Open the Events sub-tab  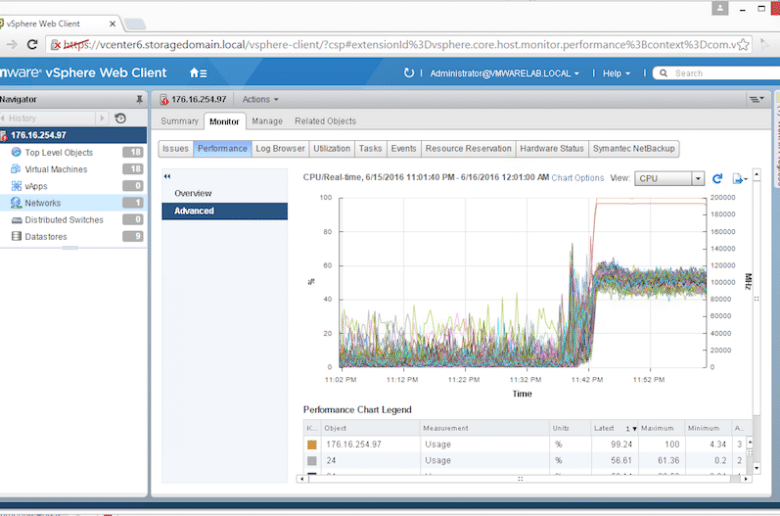coord(403,149)
